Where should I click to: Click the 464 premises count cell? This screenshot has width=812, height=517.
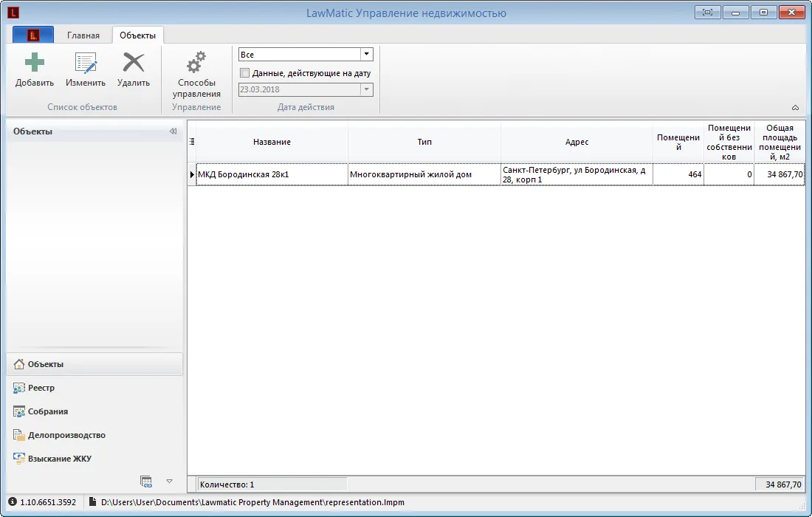pyautogui.click(x=678, y=174)
